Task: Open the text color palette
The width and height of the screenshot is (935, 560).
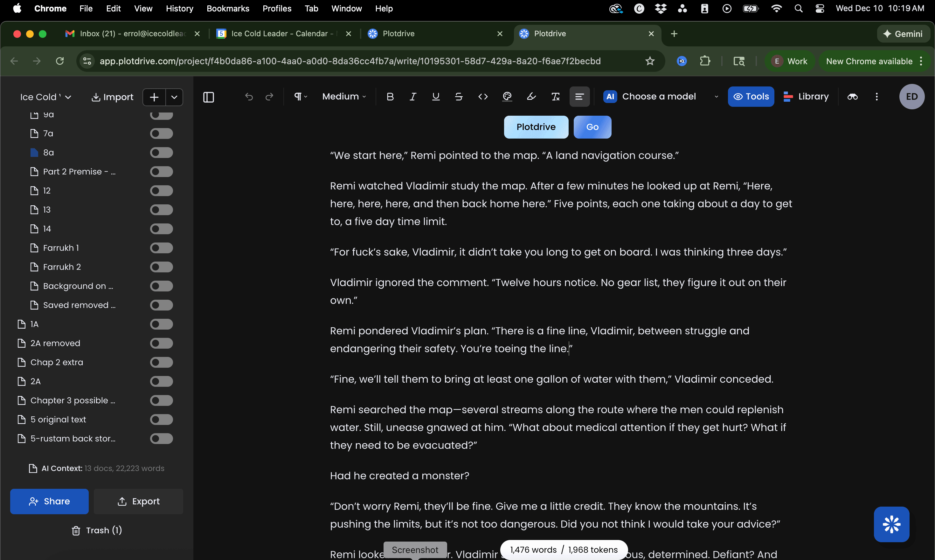Action: pyautogui.click(x=507, y=97)
